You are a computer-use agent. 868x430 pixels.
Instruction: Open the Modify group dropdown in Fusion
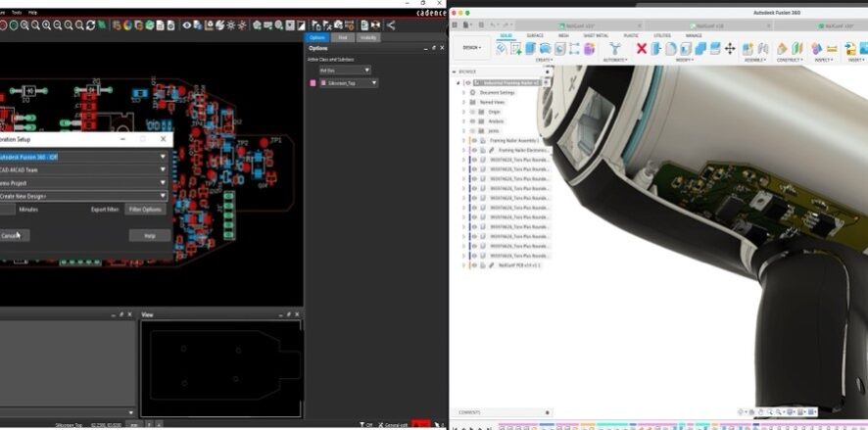pos(684,60)
